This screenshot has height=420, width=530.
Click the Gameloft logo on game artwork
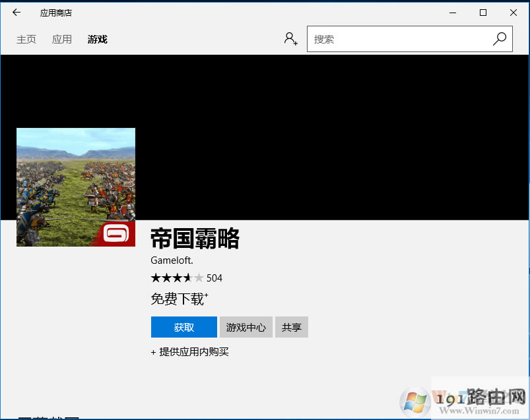(x=118, y=233)
